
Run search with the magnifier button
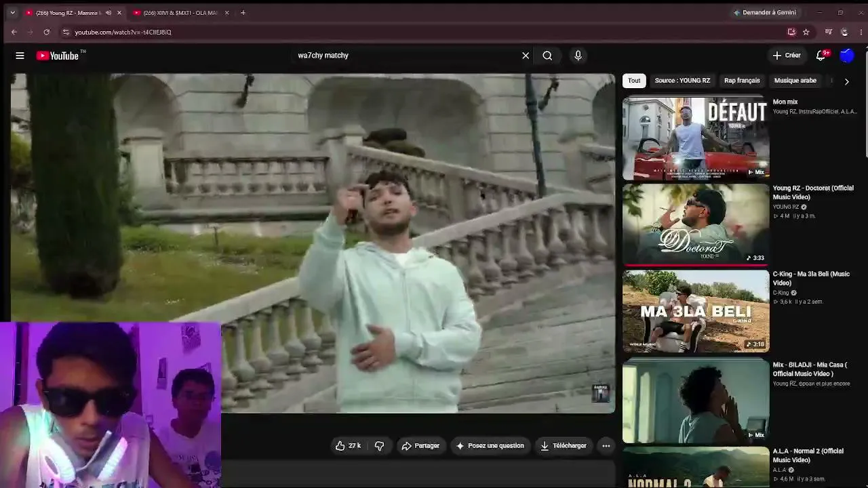pyautogui.click(x=547, y=56)
